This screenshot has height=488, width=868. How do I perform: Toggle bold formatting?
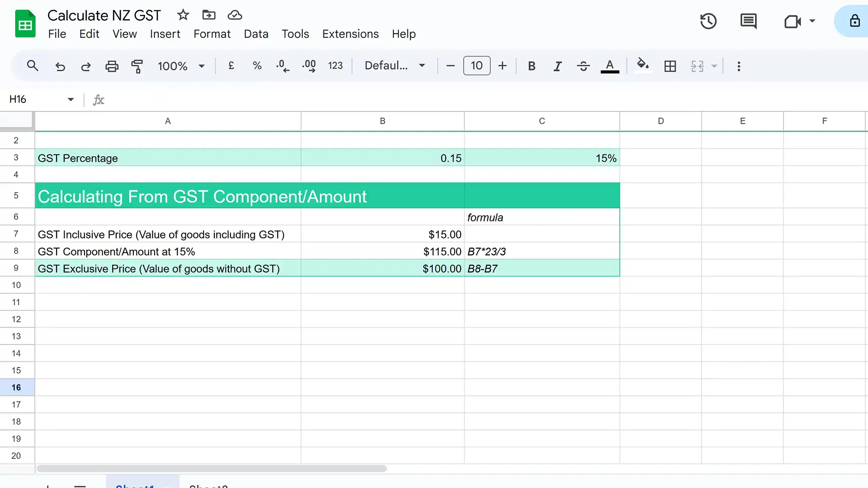[x=532, y=66]
